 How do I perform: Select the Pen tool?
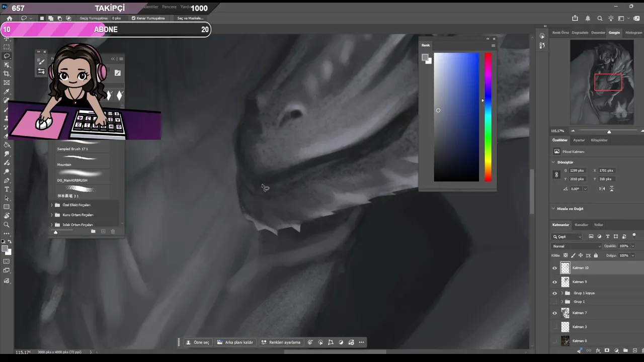(7, 180)
